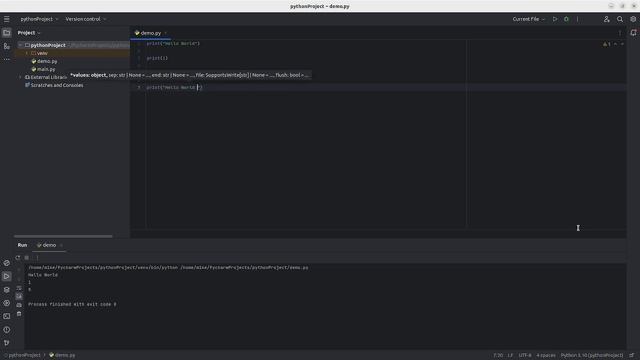Open Search Everywhere magnifier icon
Screen dimensions: 640x360
tap(620, 19)
